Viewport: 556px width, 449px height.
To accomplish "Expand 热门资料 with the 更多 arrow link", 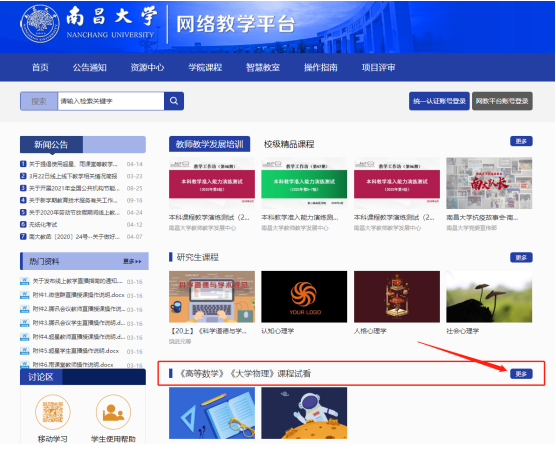I will 132,261.
